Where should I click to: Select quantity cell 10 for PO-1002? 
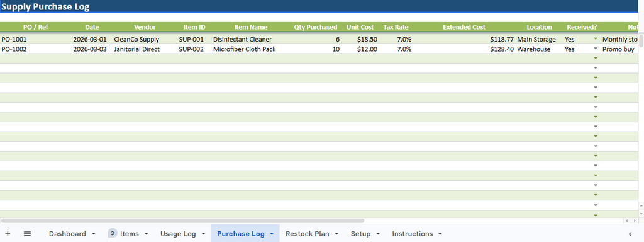tap(336, 49)
